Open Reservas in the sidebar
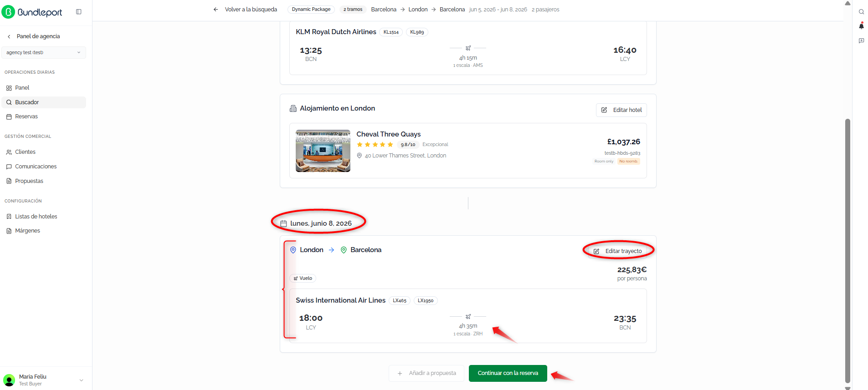The image size is (868, 390). pyautogui.click(x=44, y=116)
